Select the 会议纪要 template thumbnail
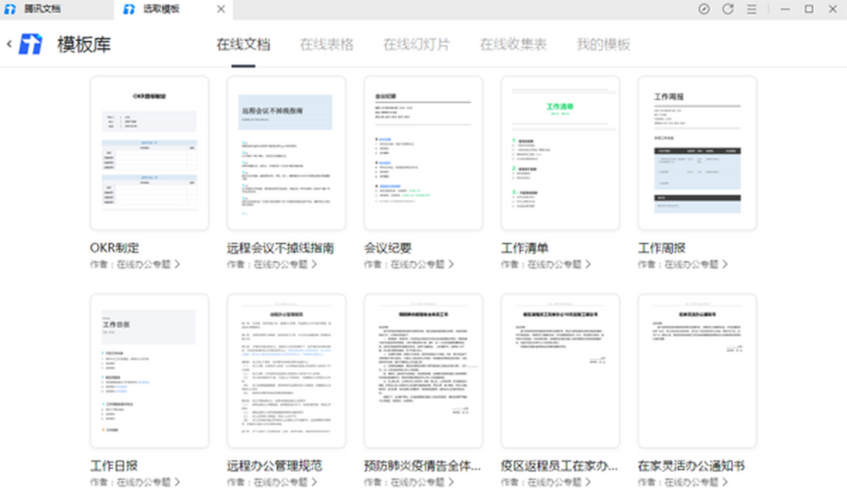The image size is (847, 504). click(x=423, y=153)
